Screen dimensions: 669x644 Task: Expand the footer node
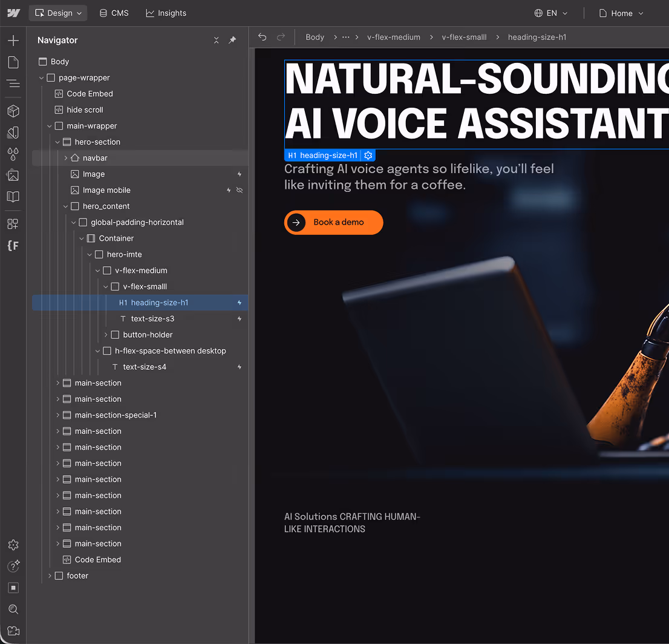pyautogui.click(x=50, y=576)
